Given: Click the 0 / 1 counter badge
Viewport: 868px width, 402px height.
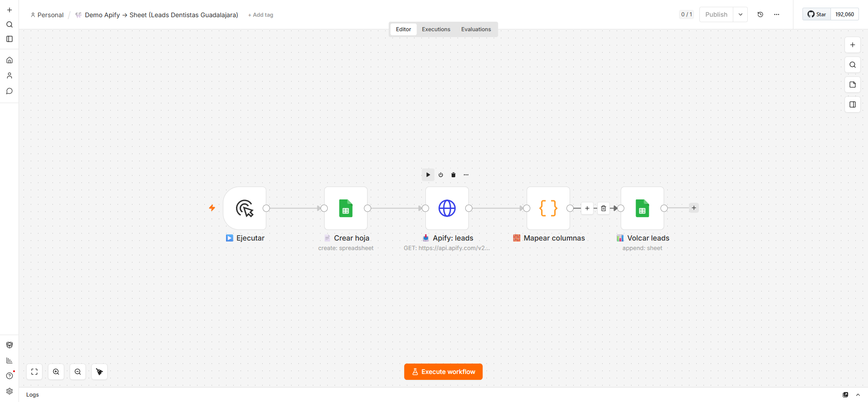Looking at the screenshot, I should click(686, 14).
